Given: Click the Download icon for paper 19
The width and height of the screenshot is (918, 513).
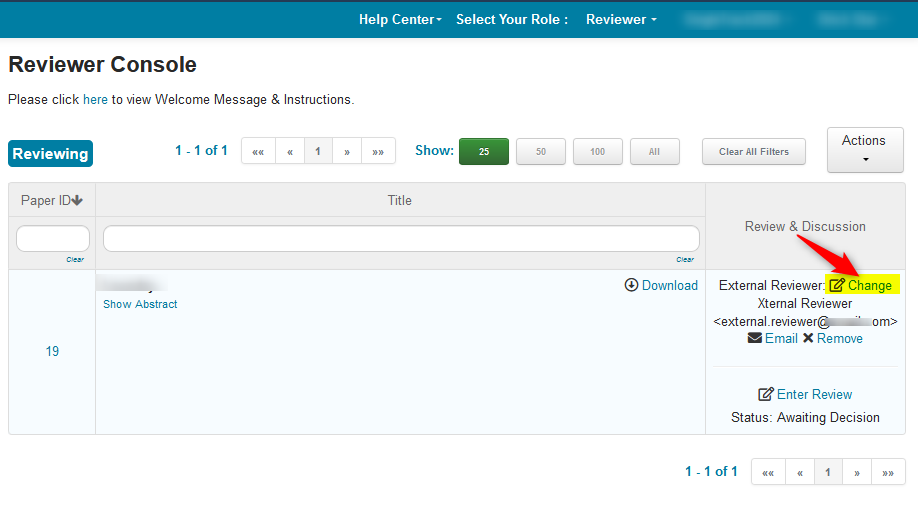Looking at the screenshot, I should coord(631,285).
